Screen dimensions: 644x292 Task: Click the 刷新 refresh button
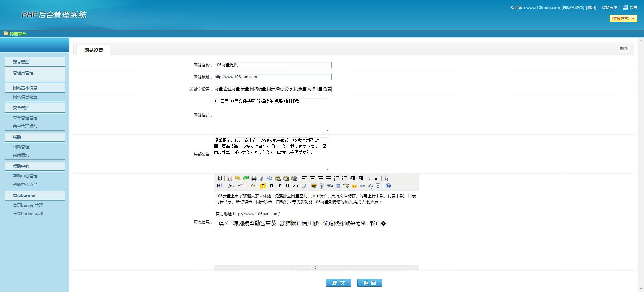click(x=624, y=48)
